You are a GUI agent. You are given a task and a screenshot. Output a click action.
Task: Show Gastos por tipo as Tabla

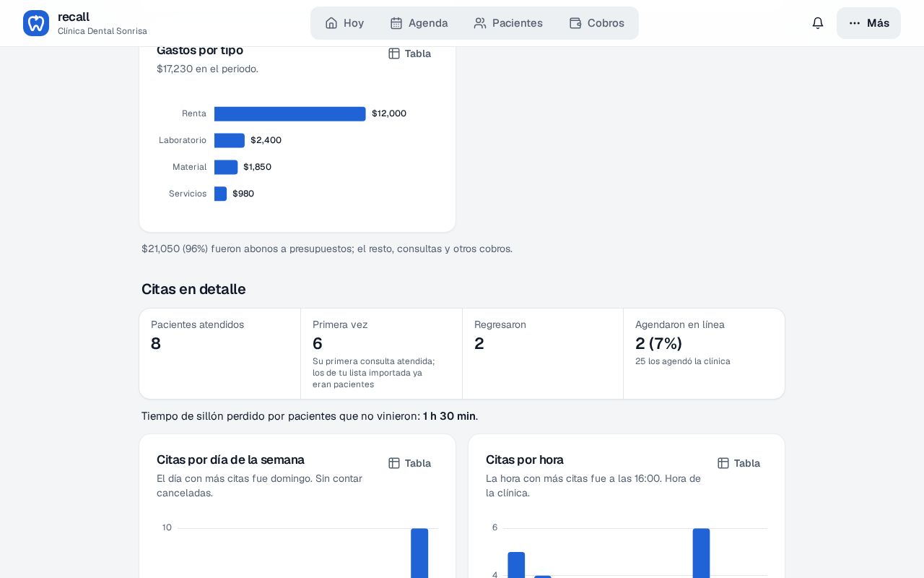click(409, 53)
